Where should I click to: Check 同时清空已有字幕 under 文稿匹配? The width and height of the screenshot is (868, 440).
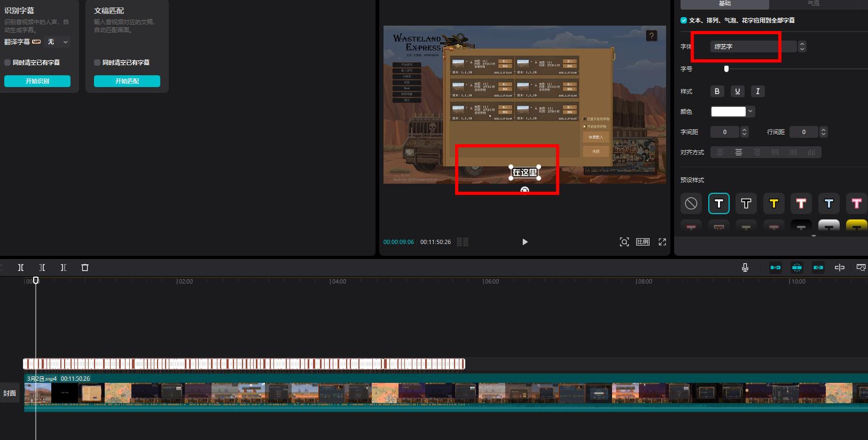(98, 62)
